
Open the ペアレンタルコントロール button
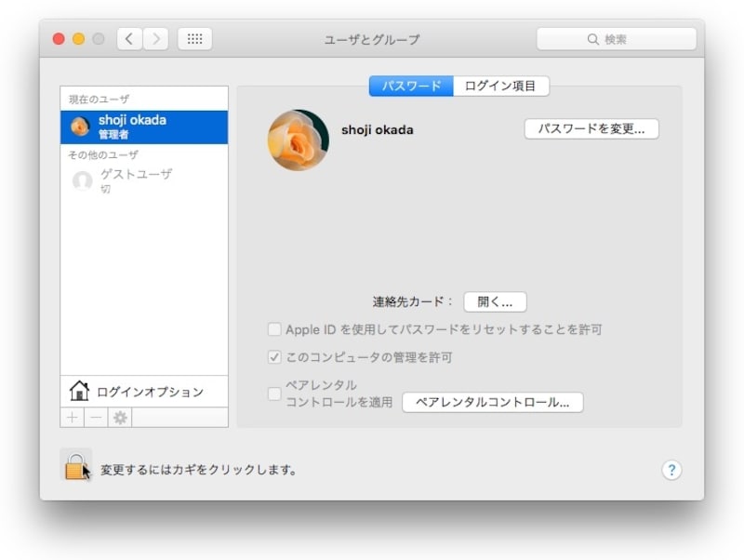tap(492, 403)
